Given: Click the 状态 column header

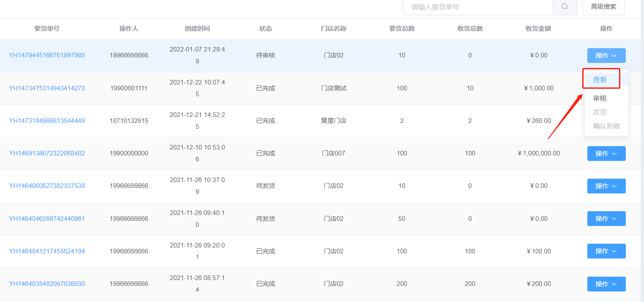Looking at the screenshot, I should pyautogui.click(x=266, y=29).
